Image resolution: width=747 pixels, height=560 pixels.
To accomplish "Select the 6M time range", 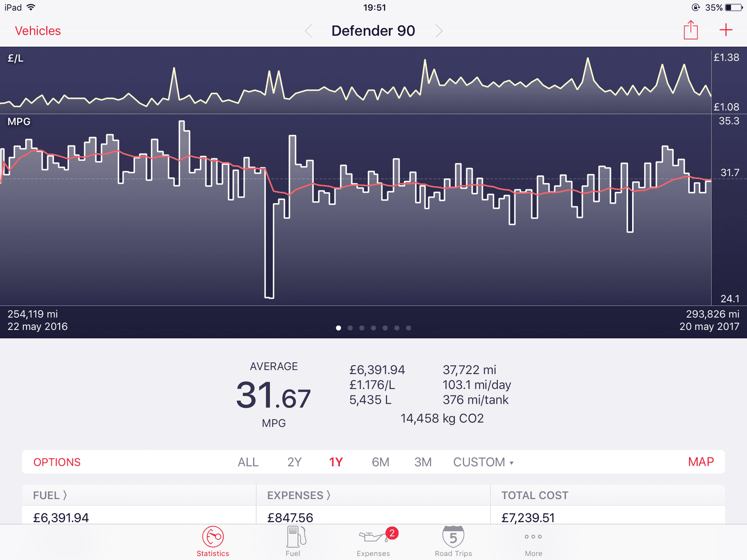I will pos(381,462).
